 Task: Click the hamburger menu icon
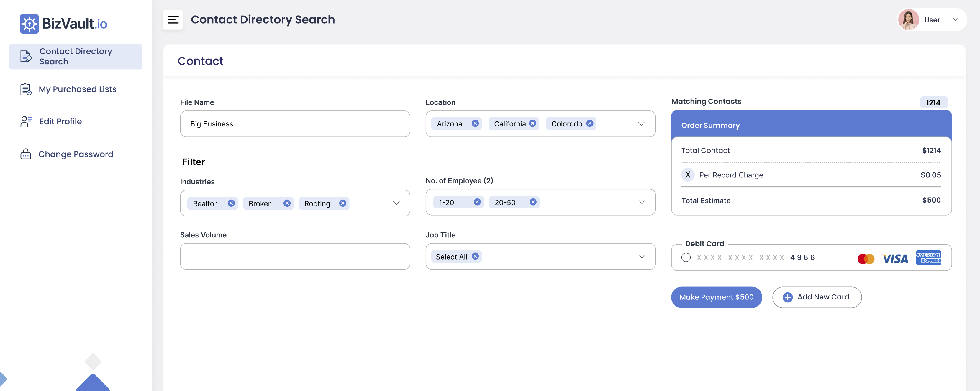point(173,20)
